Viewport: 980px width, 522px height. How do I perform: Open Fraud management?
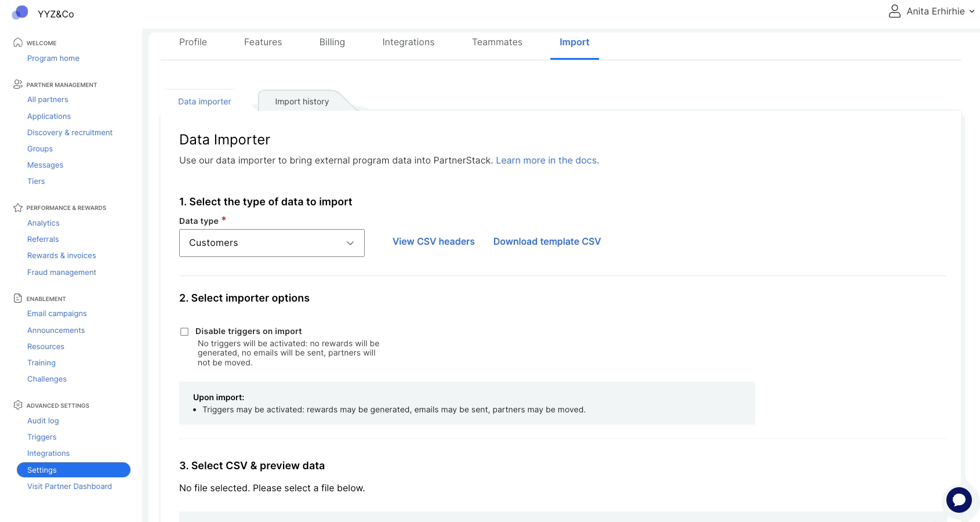coord(61,273)
